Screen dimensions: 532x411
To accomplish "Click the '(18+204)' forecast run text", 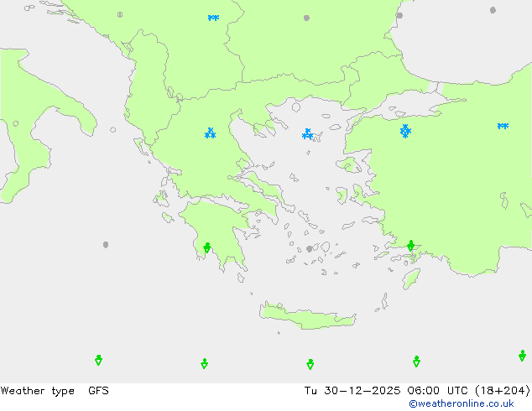I will (503, 391).
